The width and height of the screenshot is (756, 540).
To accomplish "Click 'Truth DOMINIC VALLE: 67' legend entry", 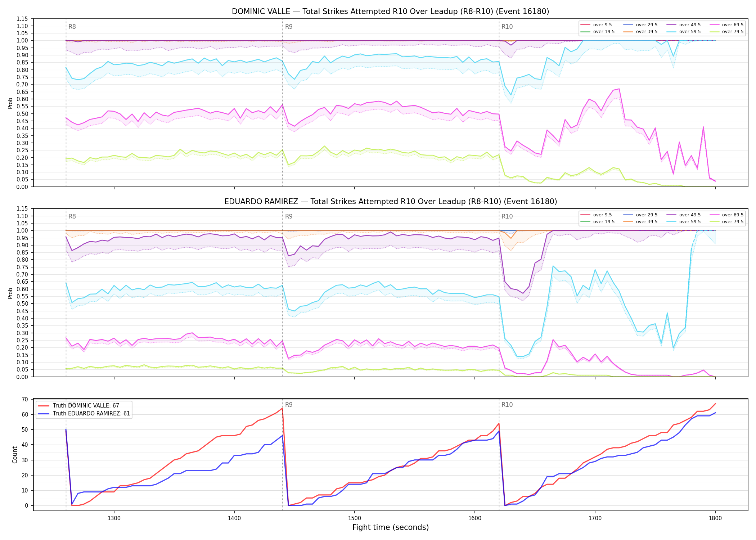I will 78,406.
